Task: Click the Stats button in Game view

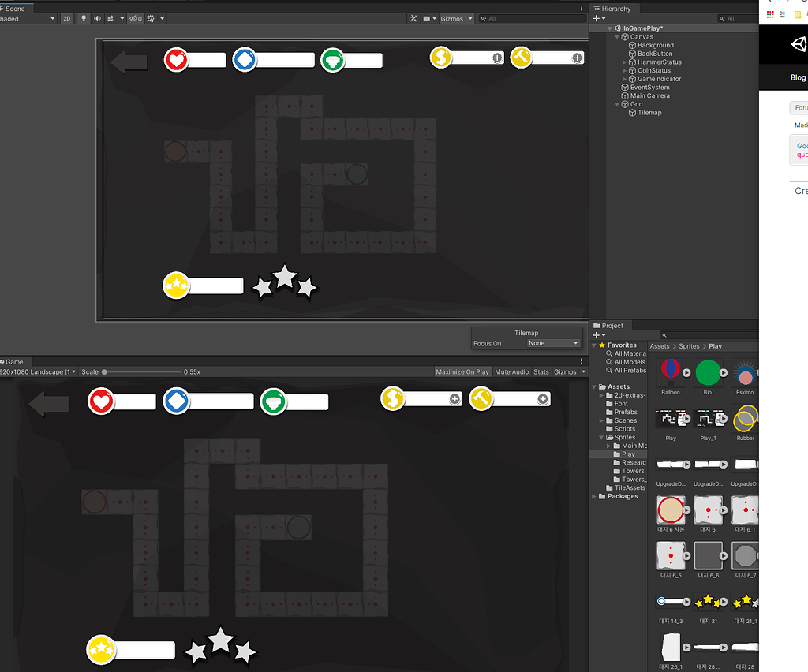Action: click(541, 371)
